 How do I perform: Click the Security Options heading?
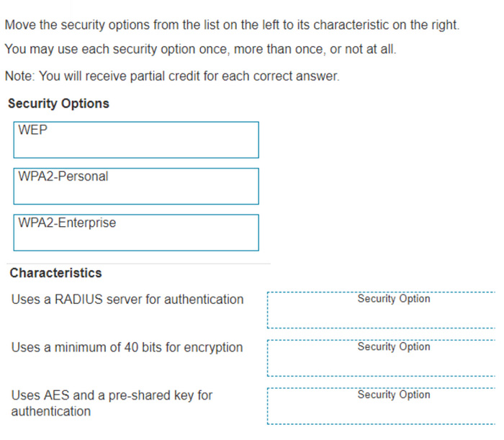pyautogui.click(x=58, y=104)
